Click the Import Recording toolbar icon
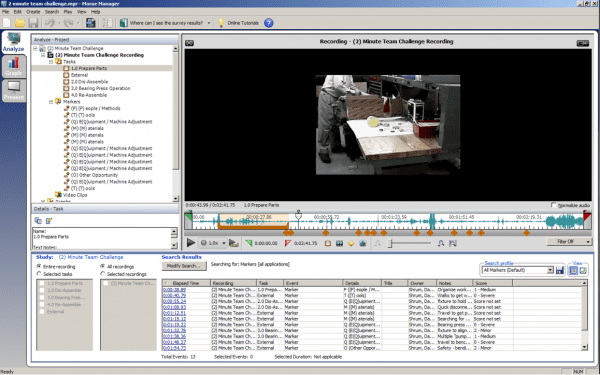 tap(90, 23)
